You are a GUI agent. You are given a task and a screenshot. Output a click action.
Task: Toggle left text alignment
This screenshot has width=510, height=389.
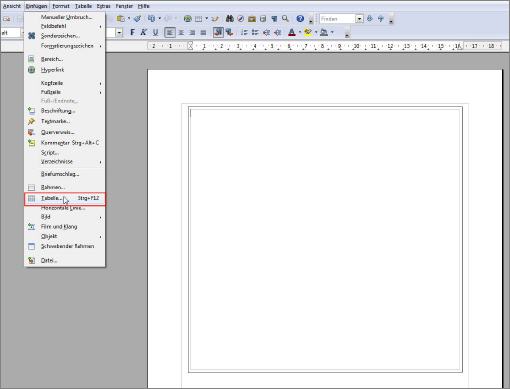pos(170,32)
